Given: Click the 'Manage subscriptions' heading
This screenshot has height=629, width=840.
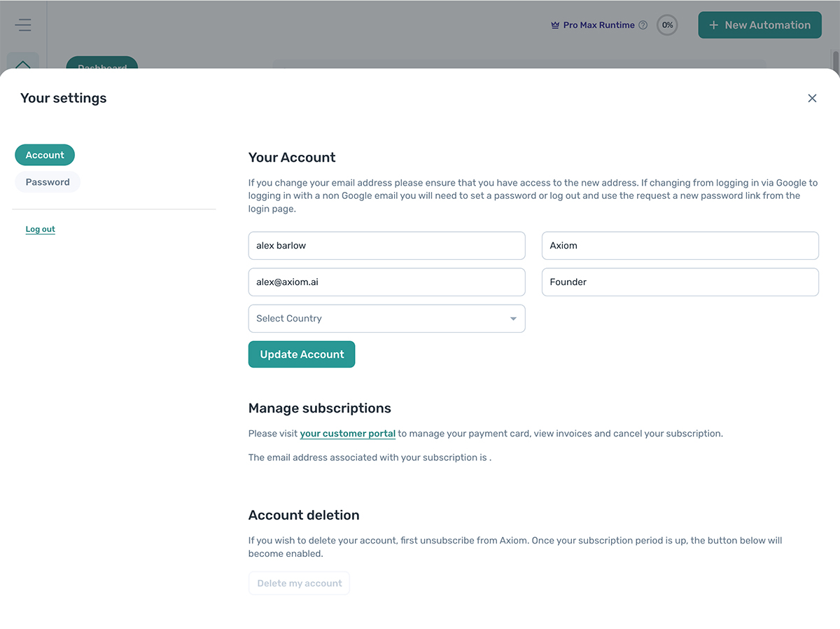Looking at the screenshot, I should tap(320, 408).
